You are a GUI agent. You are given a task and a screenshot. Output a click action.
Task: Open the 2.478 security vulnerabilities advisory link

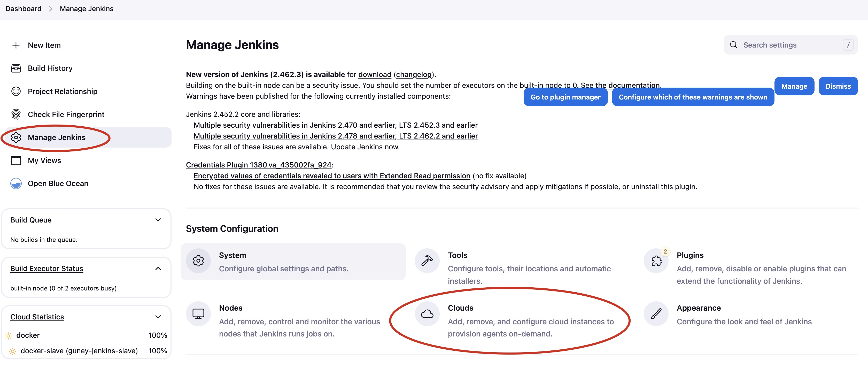point(336,136)
